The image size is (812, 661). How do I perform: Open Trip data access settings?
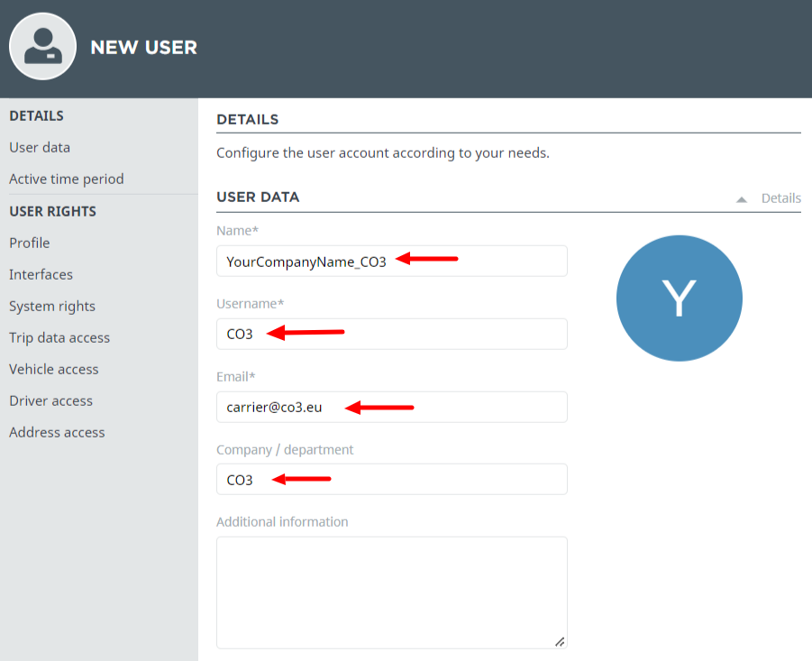[59, 338]
